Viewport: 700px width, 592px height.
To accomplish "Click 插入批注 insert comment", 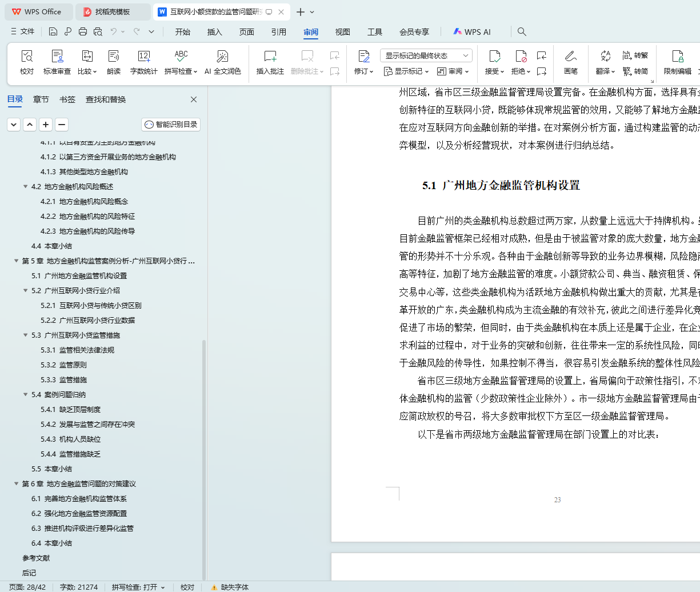I will (270, 62).
